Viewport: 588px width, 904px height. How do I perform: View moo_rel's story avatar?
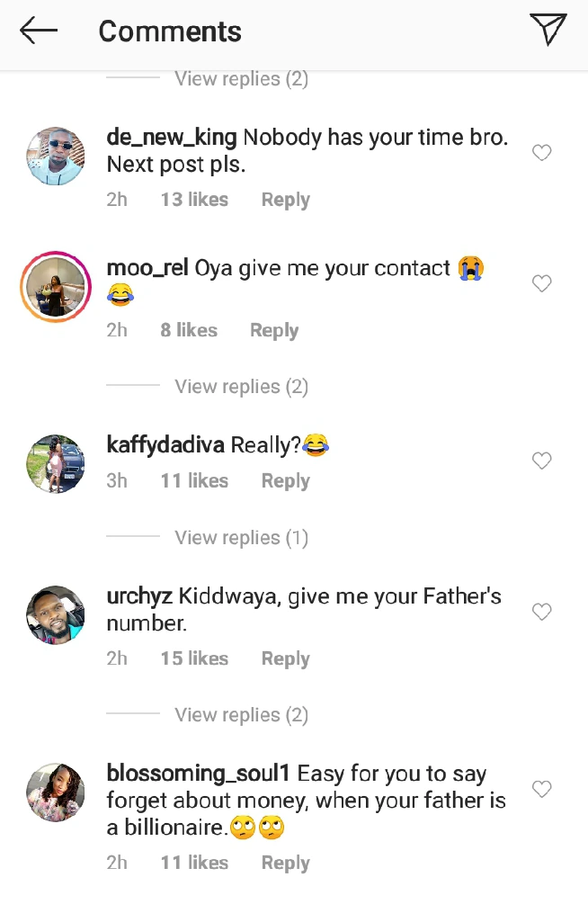[56, 287]
